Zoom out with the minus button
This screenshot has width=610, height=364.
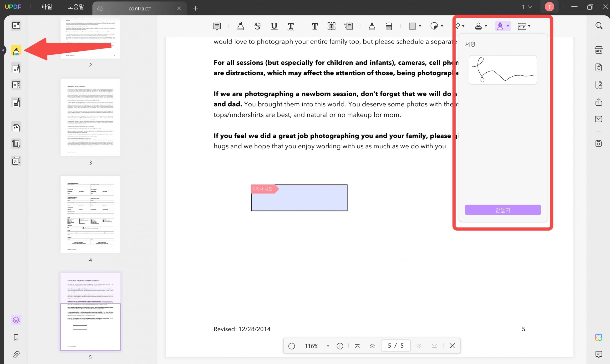click(x=291, y=346)
